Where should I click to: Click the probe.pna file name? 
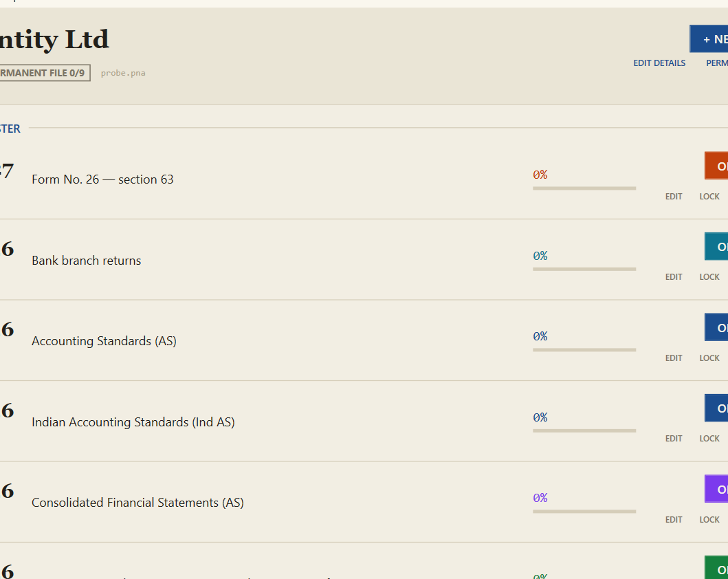click(123, 73)
